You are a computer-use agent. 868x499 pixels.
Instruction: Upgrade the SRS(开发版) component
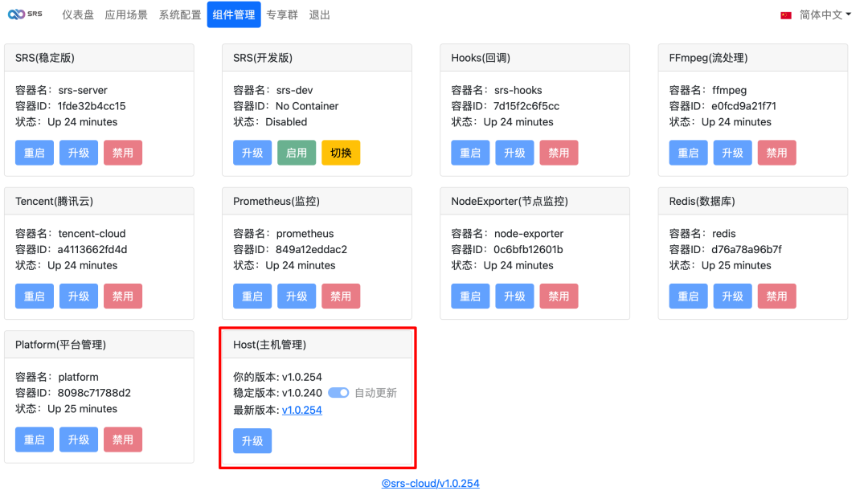click(252, 153)
